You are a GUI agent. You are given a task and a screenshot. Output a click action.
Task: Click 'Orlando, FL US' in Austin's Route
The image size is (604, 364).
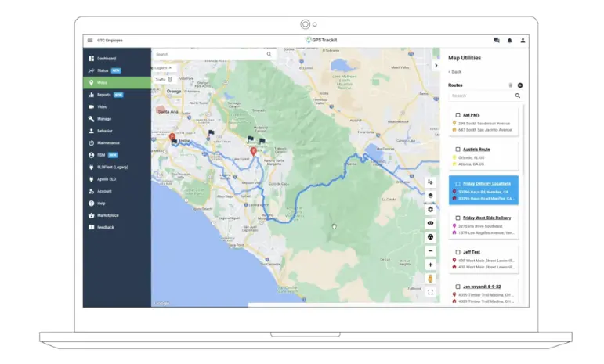click(x=471, y=158)
